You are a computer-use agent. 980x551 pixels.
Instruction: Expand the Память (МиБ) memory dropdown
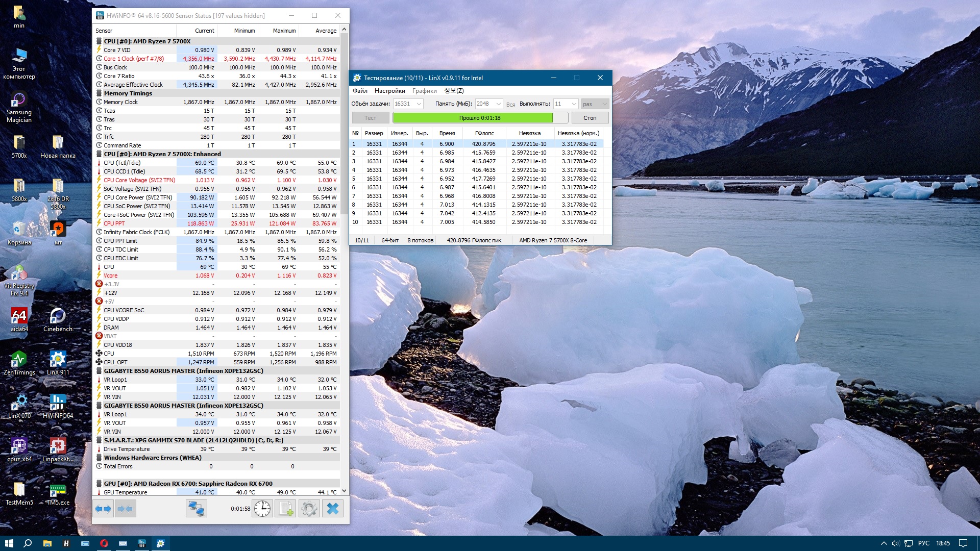coord(498,104)
